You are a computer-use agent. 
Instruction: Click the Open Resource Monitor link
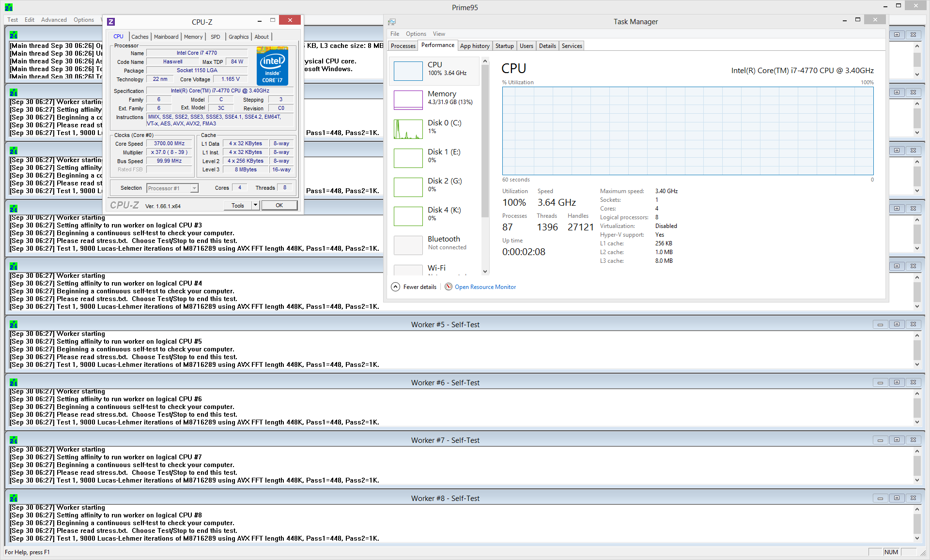tap(485, 287)
